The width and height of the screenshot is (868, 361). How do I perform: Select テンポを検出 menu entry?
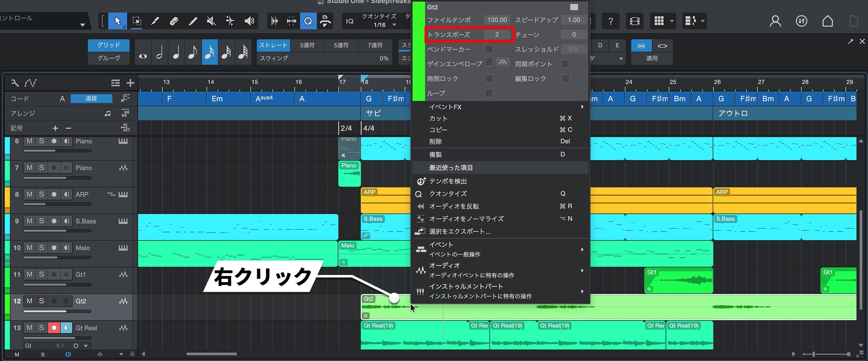tap(448, 181)
